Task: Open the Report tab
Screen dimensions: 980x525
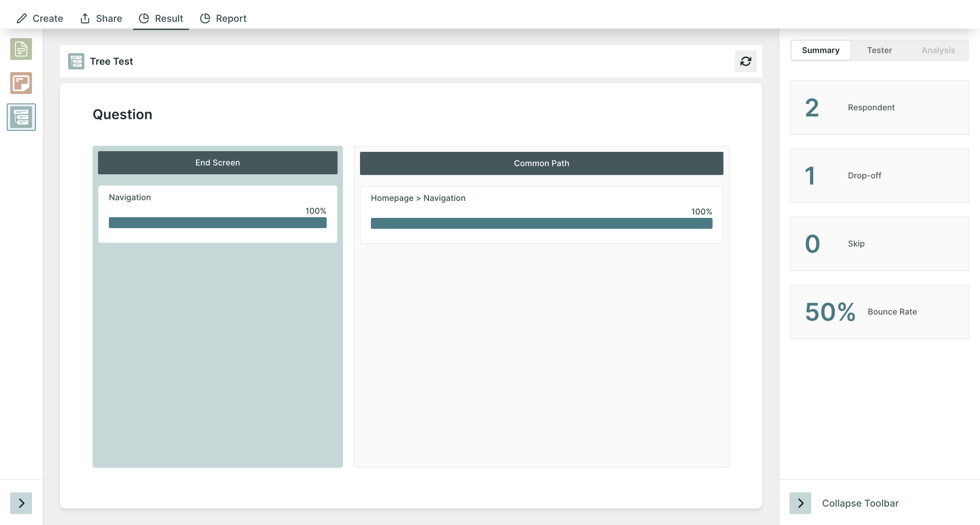Action: tap(223, 18)
